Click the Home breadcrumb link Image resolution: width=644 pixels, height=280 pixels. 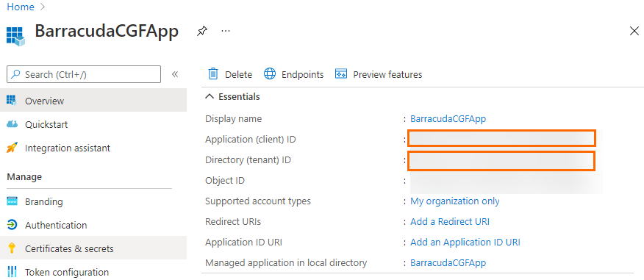click(x=21, y=7)
